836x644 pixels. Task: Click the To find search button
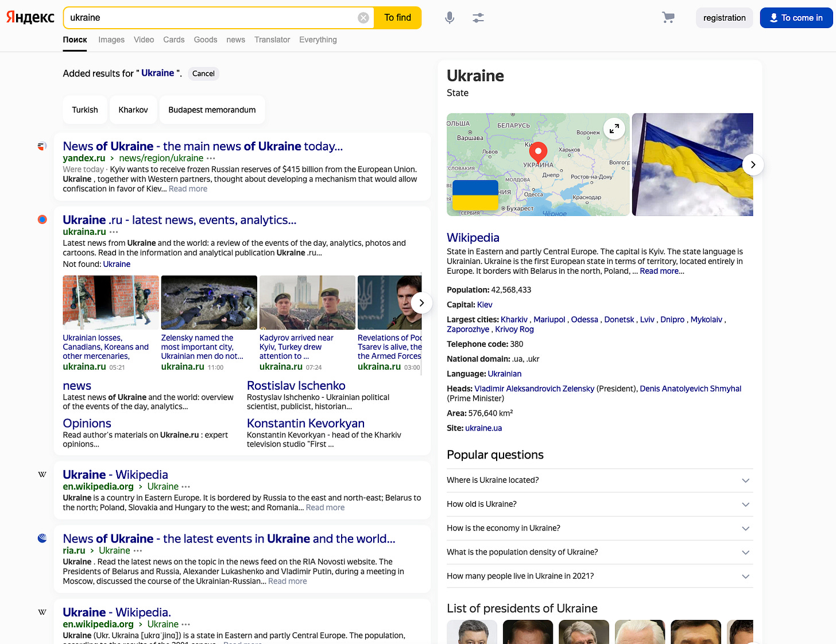(398, 18)
